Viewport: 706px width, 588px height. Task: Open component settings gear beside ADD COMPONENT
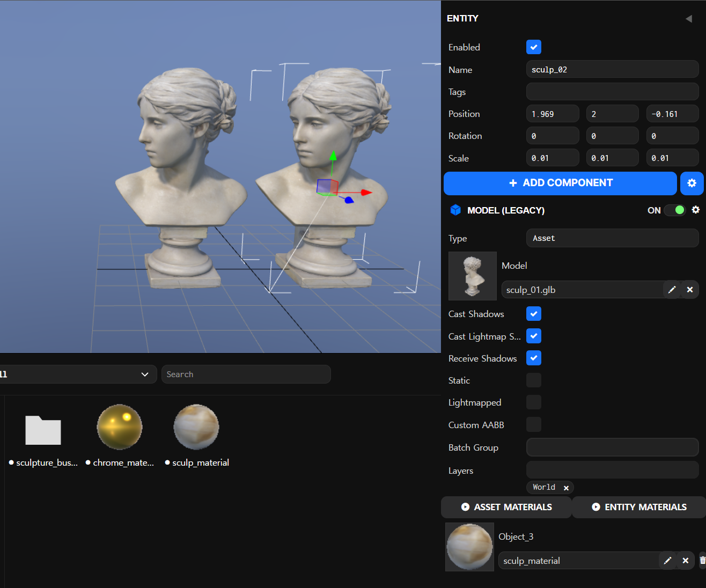692,183
